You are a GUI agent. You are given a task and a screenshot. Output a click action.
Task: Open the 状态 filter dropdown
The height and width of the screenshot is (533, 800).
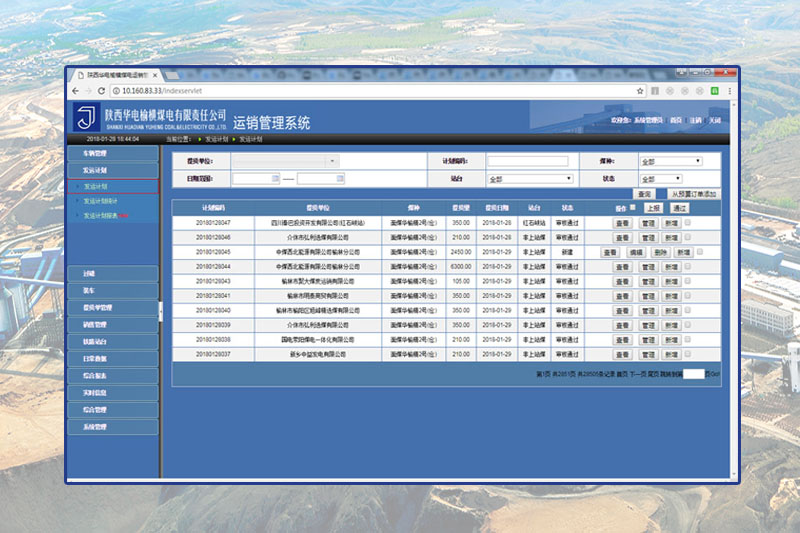(659, 179)
